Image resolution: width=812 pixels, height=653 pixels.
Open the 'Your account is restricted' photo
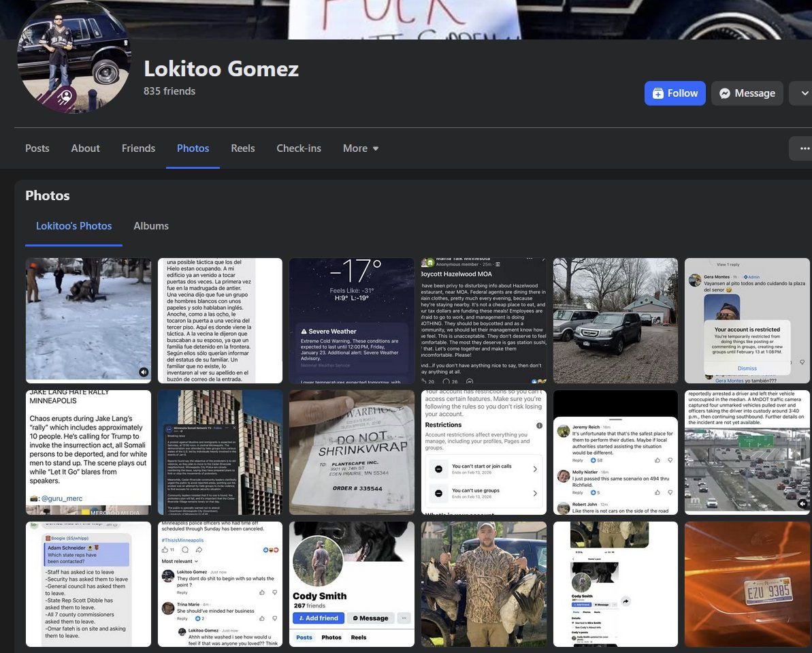[x=747, y=320]
